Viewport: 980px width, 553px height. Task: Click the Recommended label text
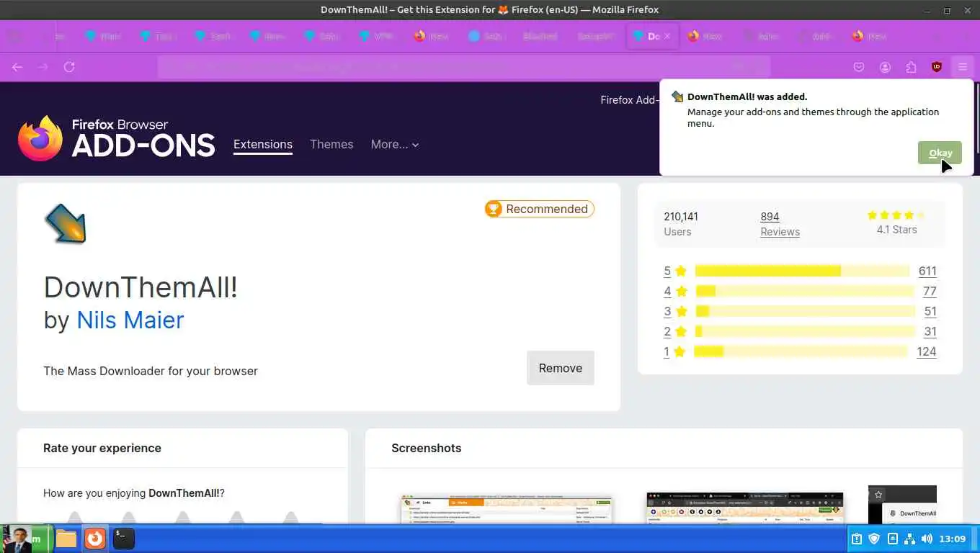pyautogui.click(x=547, y=209)
